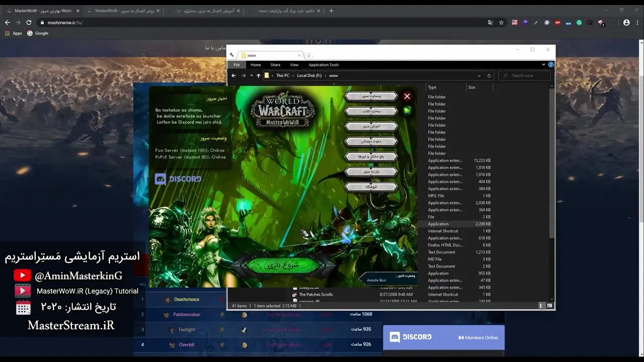Reload the masterwow.ir page
Screen dimensions: 644x362
click(29, 22)
